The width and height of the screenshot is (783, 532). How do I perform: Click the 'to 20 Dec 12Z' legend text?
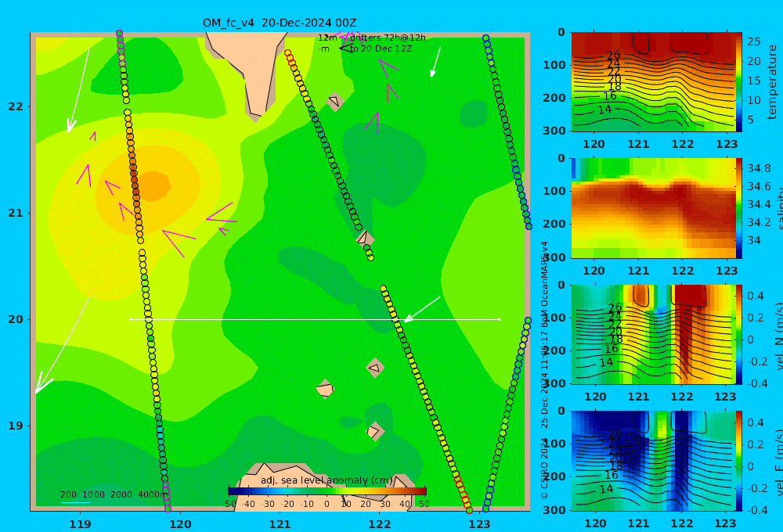click(x=381, y=49)
